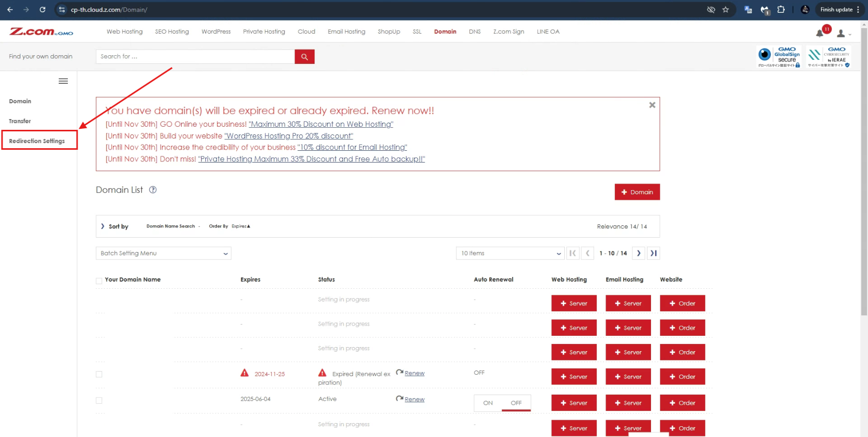
Task: Close the expiry warning banner
Action: pyautogui.click(x=652, y=105)
